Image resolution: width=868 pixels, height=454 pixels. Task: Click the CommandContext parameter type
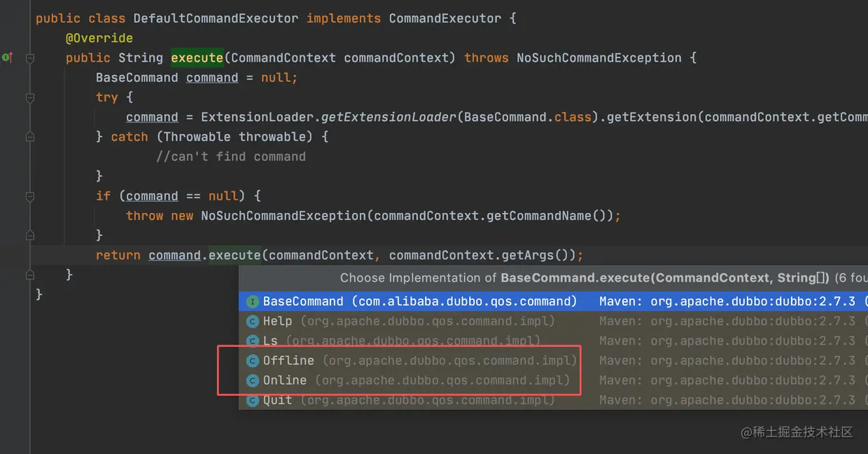pos(283,58)
